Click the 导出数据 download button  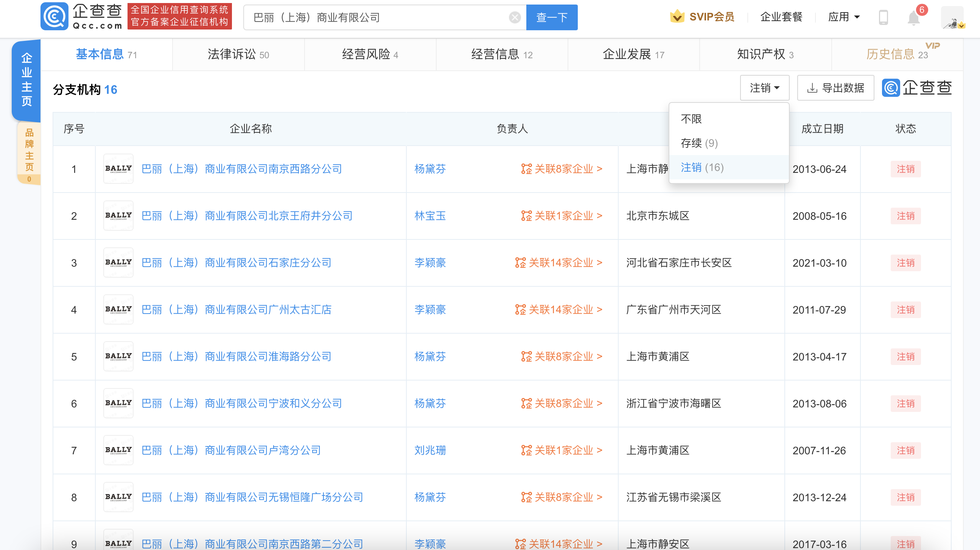pyautogui.click(x=835, y=88)
